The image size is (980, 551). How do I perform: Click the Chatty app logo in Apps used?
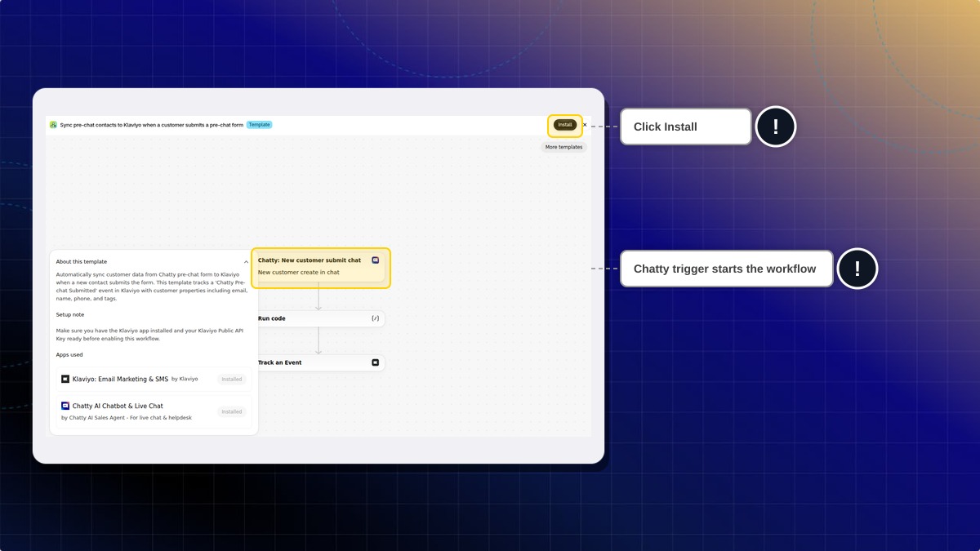pos(65,406)
